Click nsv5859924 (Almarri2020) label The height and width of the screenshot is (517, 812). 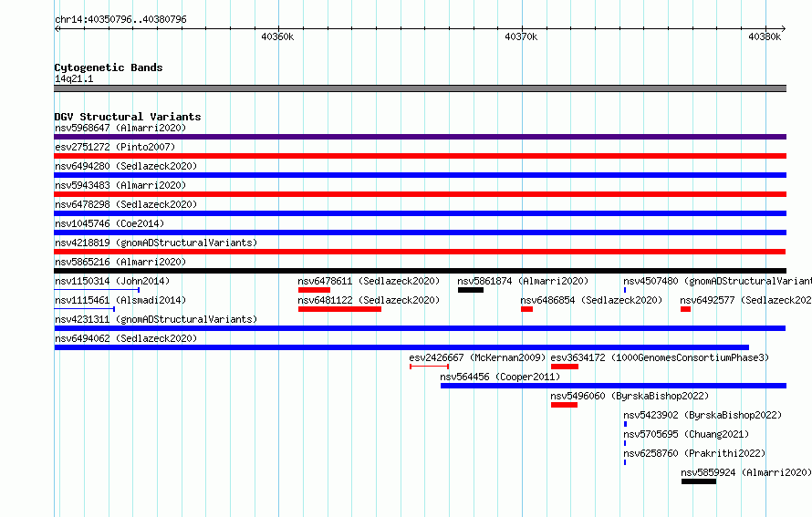746,472
